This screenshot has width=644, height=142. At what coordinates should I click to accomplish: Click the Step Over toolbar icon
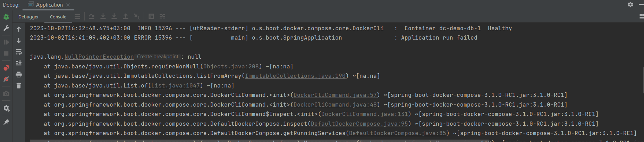[91, 16]
